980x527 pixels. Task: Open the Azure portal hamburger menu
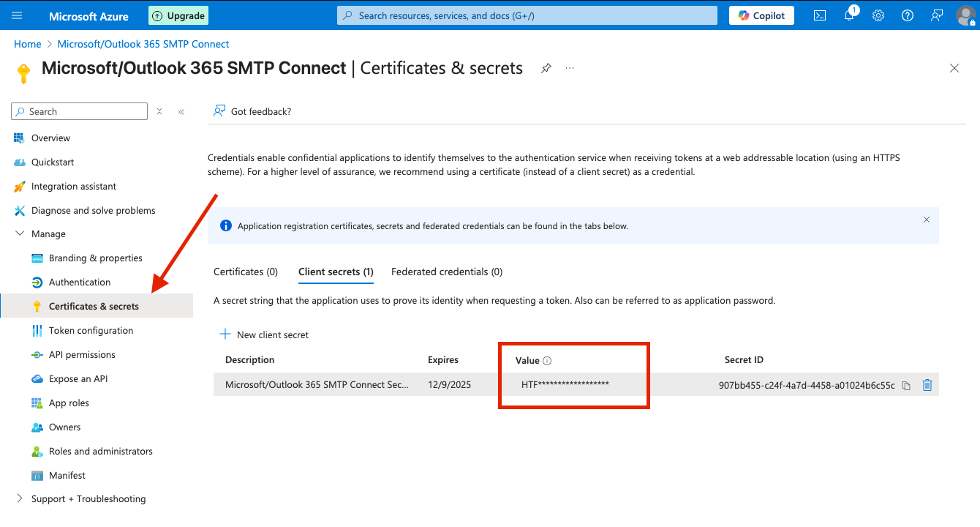(x=18, y=15)
